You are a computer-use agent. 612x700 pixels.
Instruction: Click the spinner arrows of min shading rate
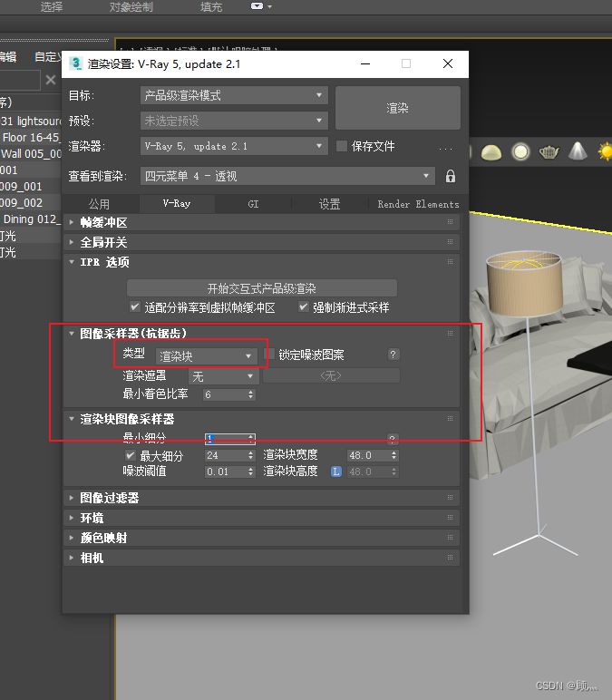(251, 394)
